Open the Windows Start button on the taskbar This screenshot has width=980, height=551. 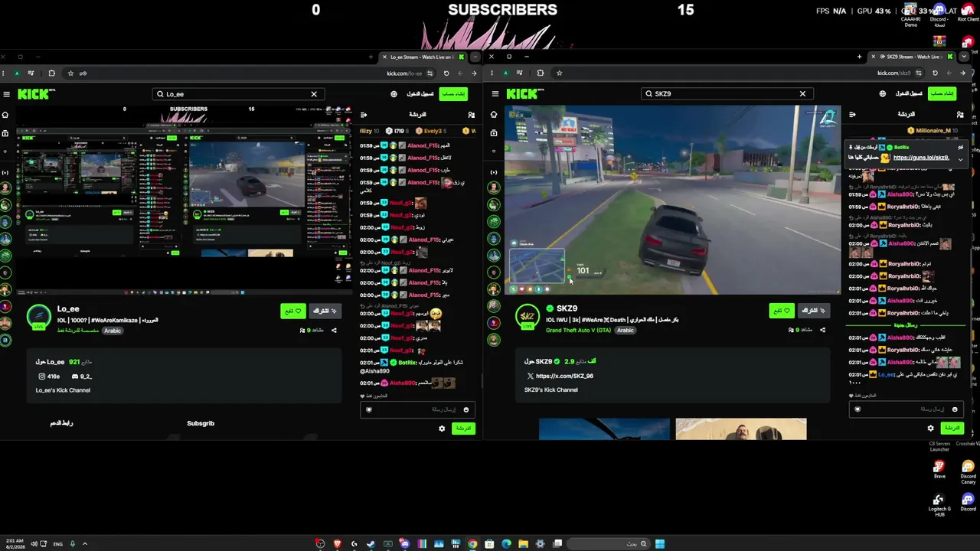pos(660,544)
